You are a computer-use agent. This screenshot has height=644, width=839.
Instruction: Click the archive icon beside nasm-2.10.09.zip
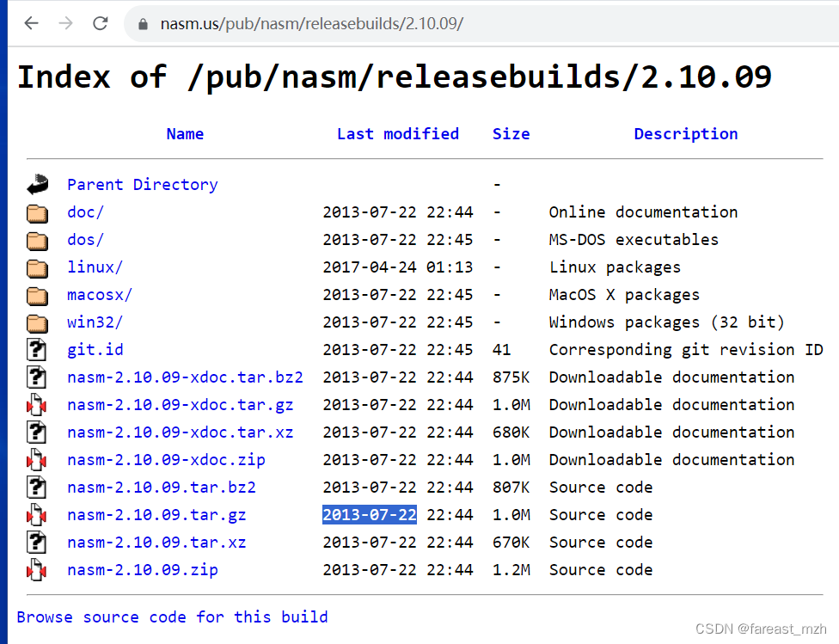click(x=37, y=569)
